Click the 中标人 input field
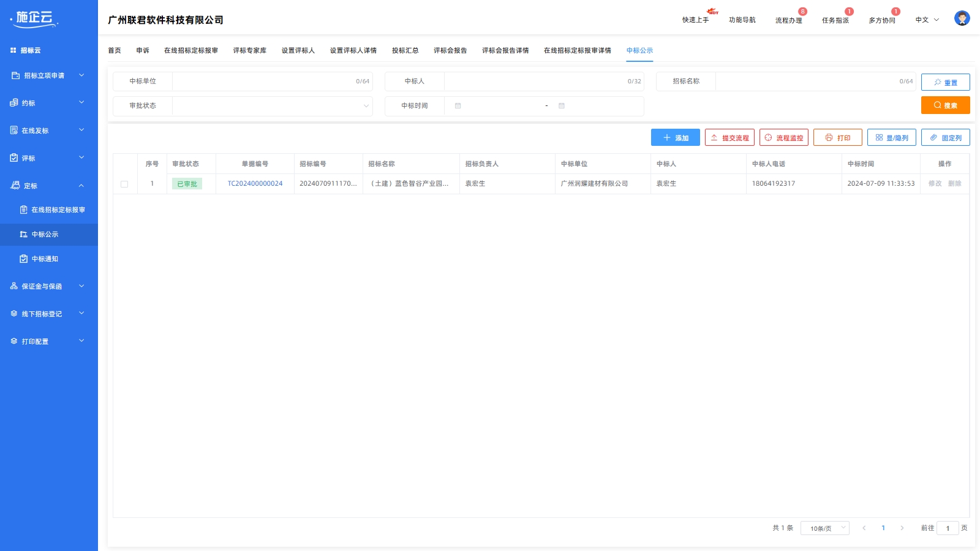The height and width of the screenshot is (551, 980). point(544,82)
